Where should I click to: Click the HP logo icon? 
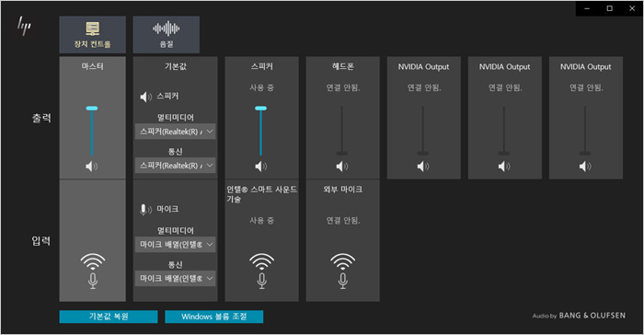point(24,26)
